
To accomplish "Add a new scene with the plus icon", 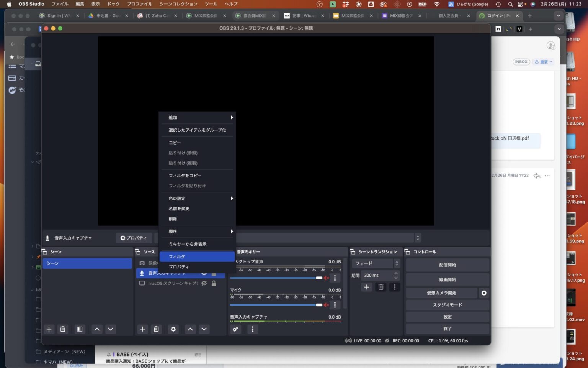I will (49, 329).
